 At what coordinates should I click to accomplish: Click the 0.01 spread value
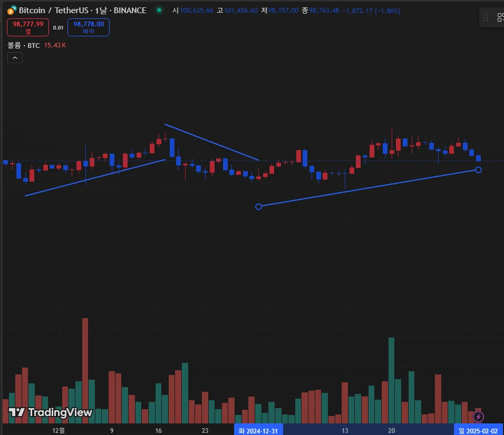58,28
